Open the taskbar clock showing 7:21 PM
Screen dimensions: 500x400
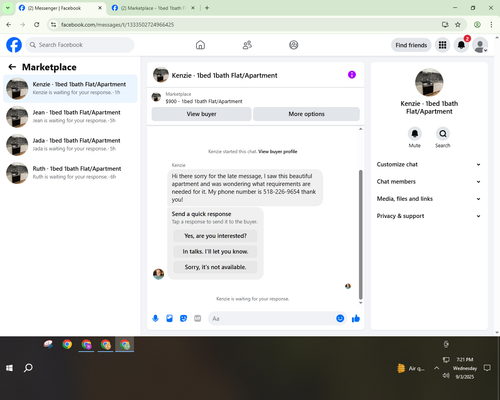point(465,368)
